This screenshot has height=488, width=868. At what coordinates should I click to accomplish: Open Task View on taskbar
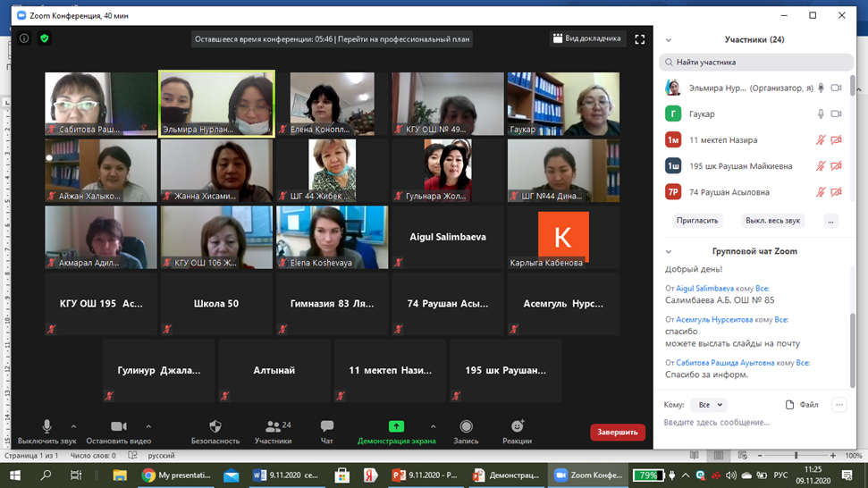(x=76, y=475)
